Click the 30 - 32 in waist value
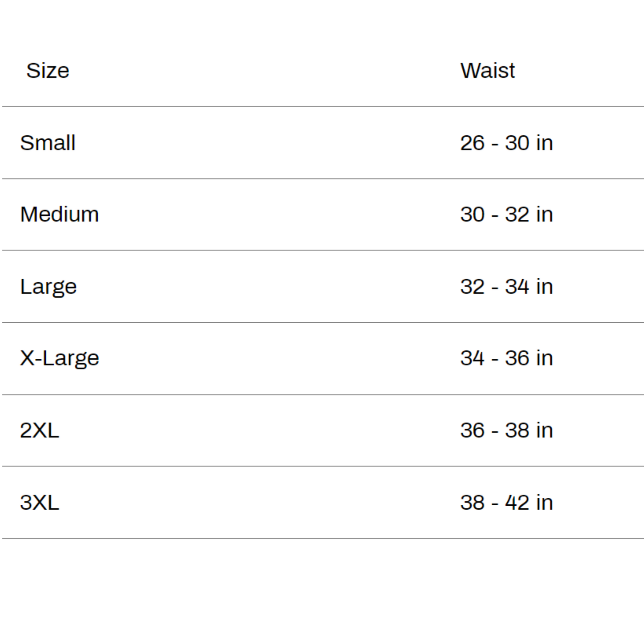The width and height of the screenshot is (644, 644). coord(506,214)
